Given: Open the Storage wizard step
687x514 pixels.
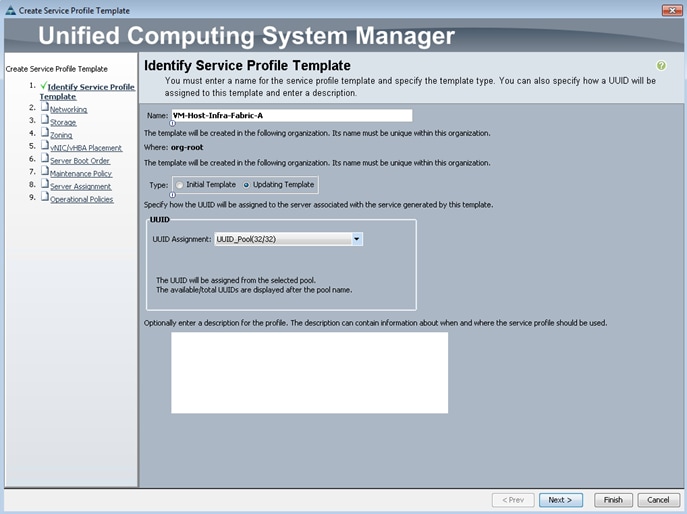Looking at the screenshot, I should (63, 122).
